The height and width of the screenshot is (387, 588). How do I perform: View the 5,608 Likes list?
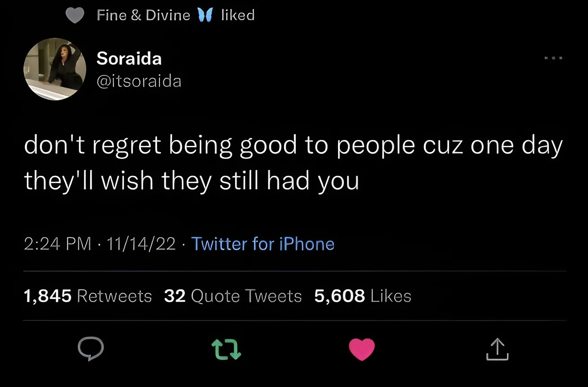(363, 296)
